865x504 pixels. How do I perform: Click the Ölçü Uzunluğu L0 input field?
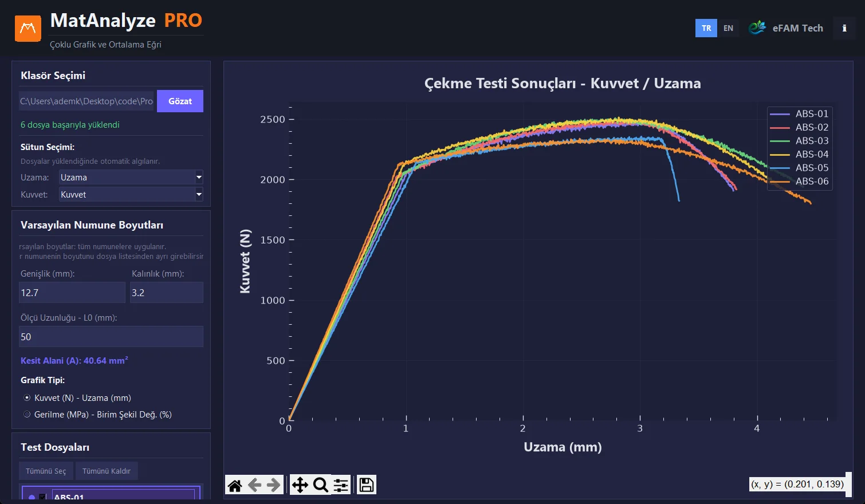tap(111, 337)
